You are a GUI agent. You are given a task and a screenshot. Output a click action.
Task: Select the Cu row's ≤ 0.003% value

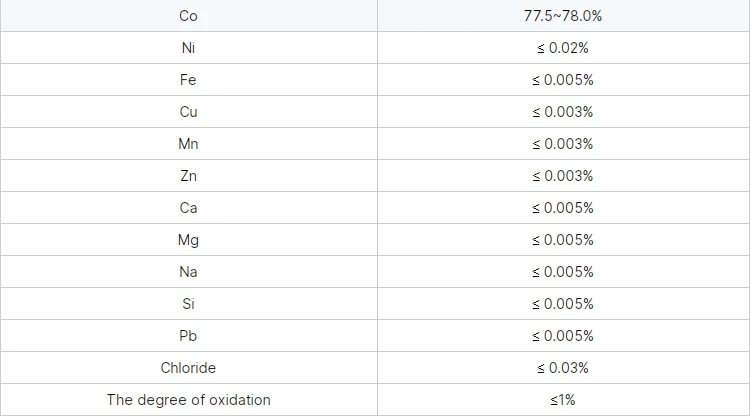click(563, 112)
